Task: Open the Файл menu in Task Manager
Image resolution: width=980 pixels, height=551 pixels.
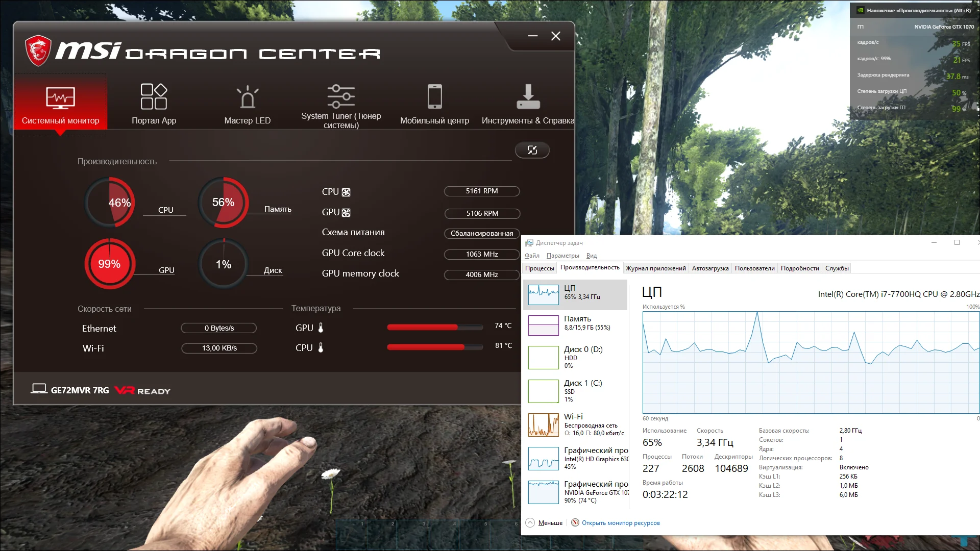Action: click(x=532, y=256)
